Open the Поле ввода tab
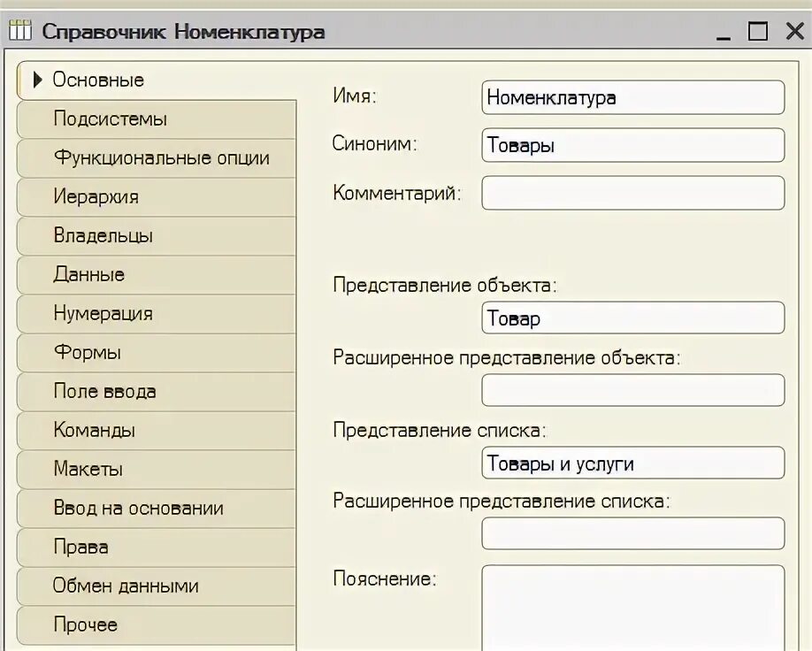The width and height of the screenshot is (812, 651). point(157,392)
